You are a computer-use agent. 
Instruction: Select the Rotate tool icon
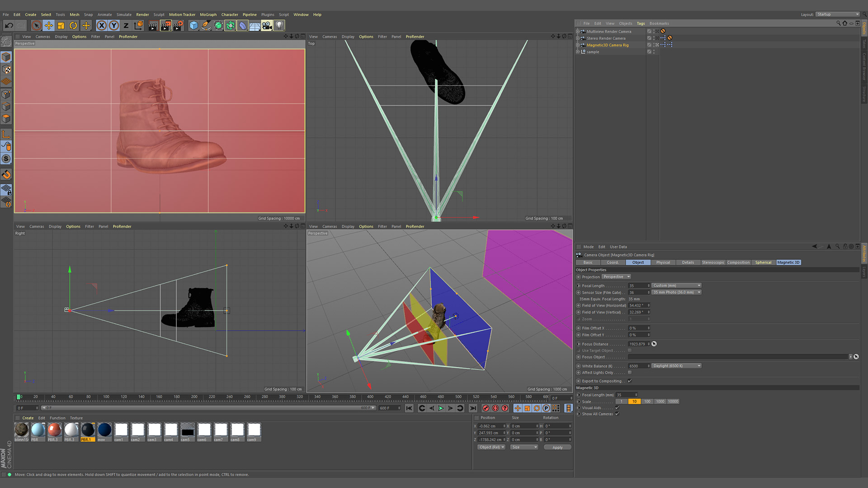click(x=73, y=26)
